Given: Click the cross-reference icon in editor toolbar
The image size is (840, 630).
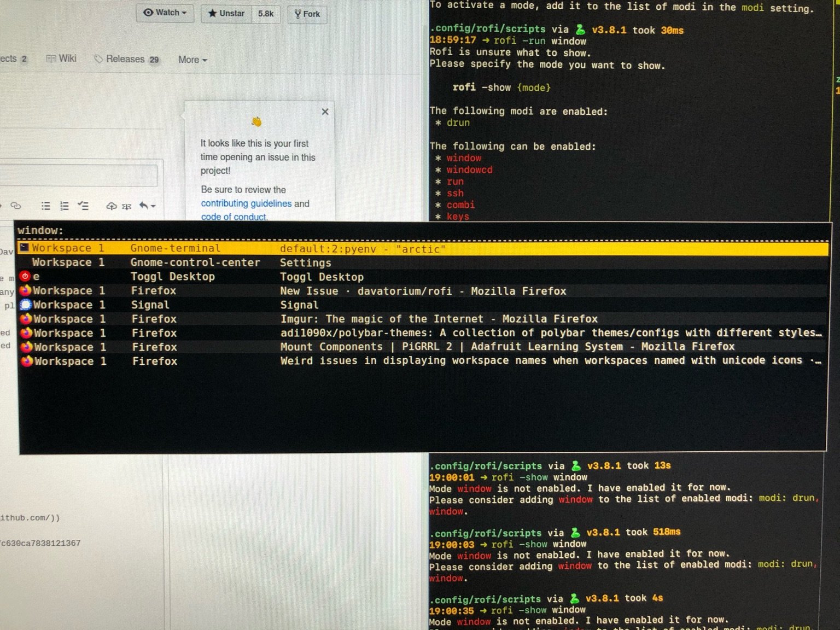Looking at the screenshot, I should pos(127,206).
